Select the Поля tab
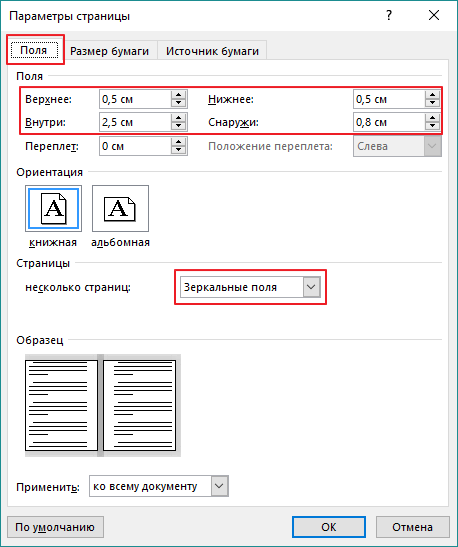 [34, 50]
